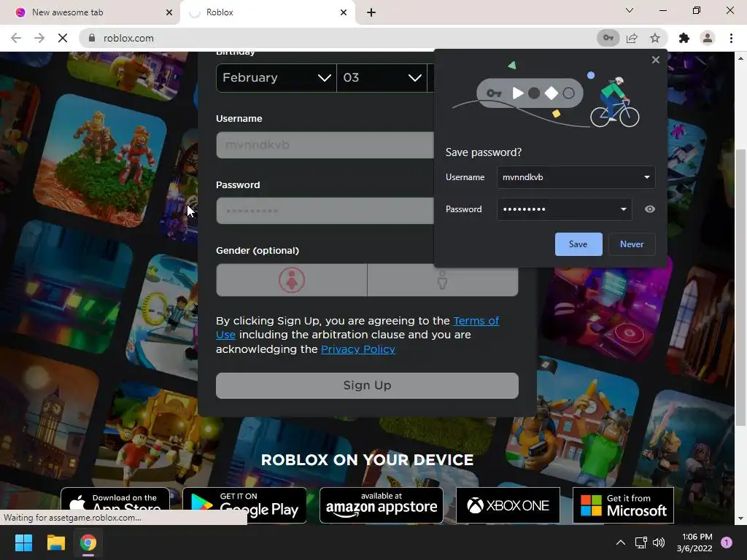This screenshot has width=747, height=560.
Task: Open File Explorer from the taskbar
Action: tap(55, 542)
